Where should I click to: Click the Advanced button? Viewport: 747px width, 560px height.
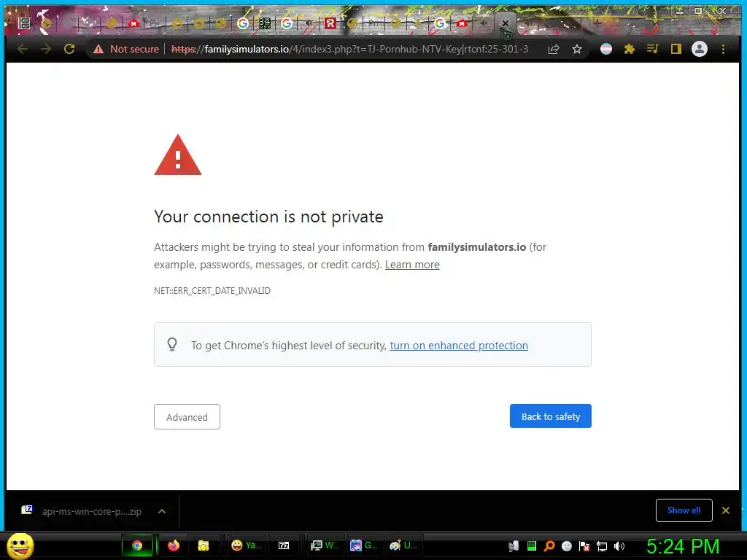coord(187,416)
